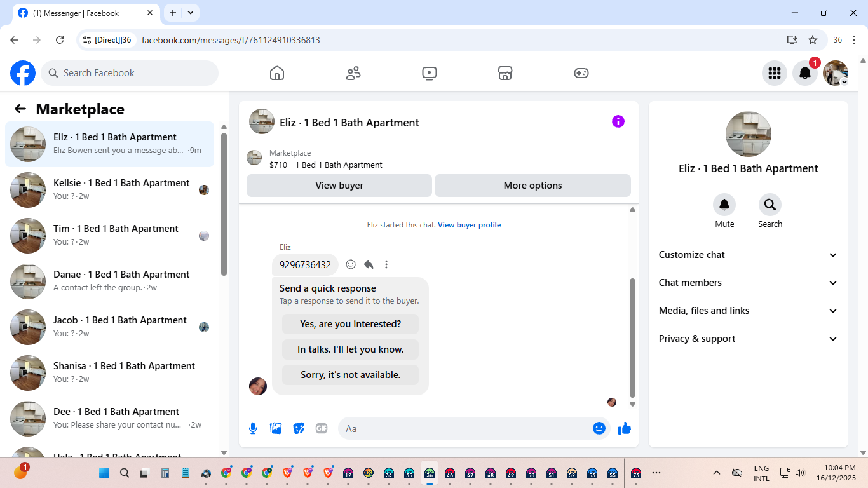Open the Eliz · 1 Bed 1 Bath Apartment conversation

coord(109,144)
